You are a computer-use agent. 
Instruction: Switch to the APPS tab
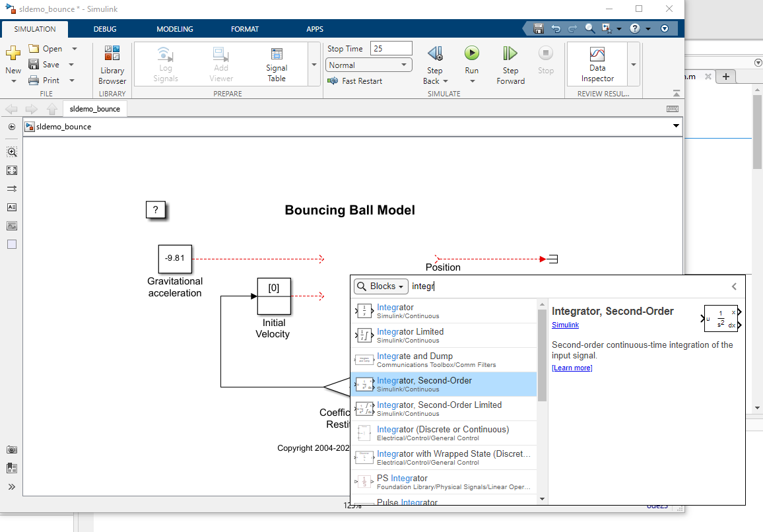tap(315, 29)
